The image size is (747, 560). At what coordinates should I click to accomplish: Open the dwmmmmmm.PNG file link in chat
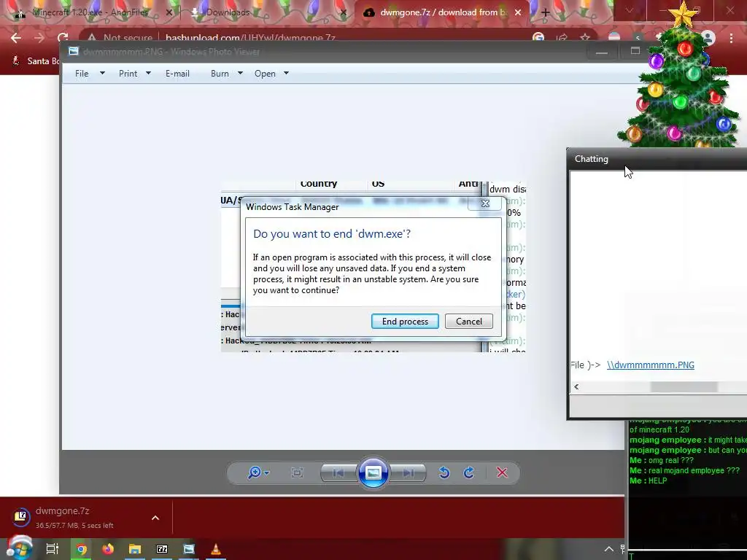(x=650, y=365)
